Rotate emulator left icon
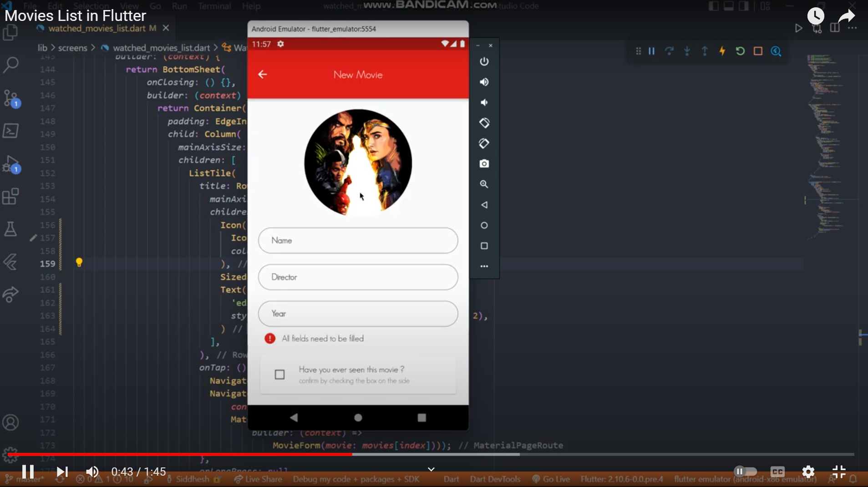868x487 pixels. tap(484, 123)
